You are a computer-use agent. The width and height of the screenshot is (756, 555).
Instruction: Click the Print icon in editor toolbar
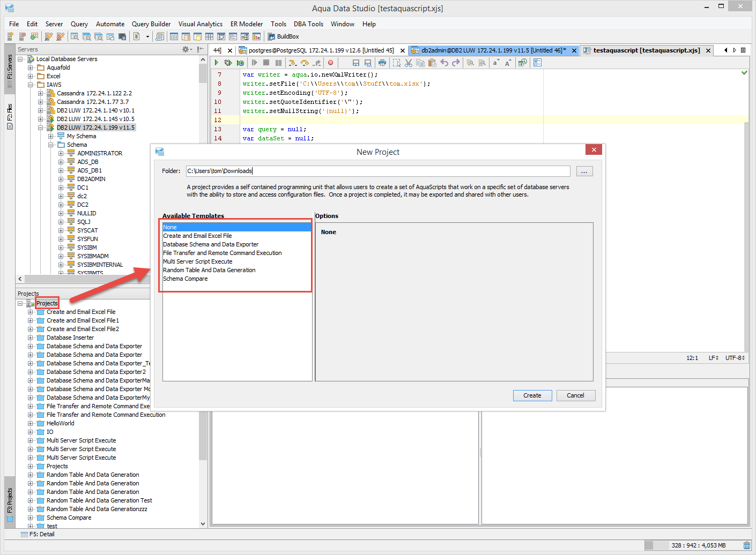(x=382, y=63)
